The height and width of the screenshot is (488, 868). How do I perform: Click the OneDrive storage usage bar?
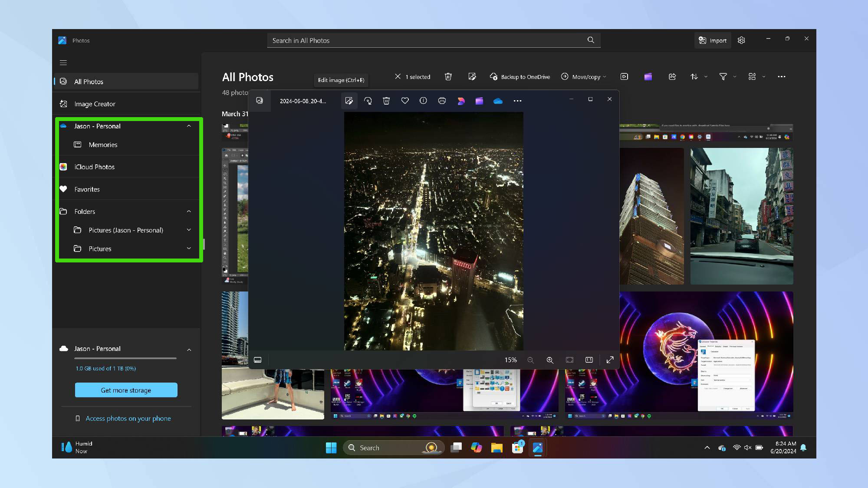click(125, 358)
